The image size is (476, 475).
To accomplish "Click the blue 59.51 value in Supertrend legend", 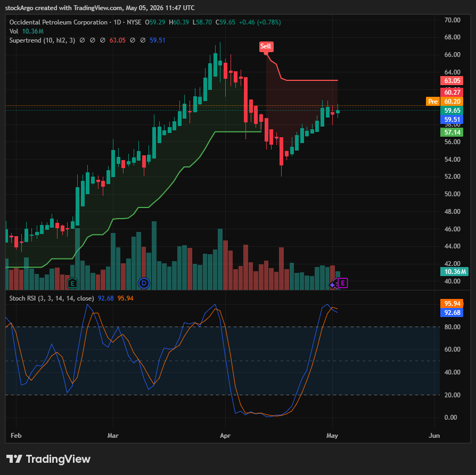I will [158, 40].
